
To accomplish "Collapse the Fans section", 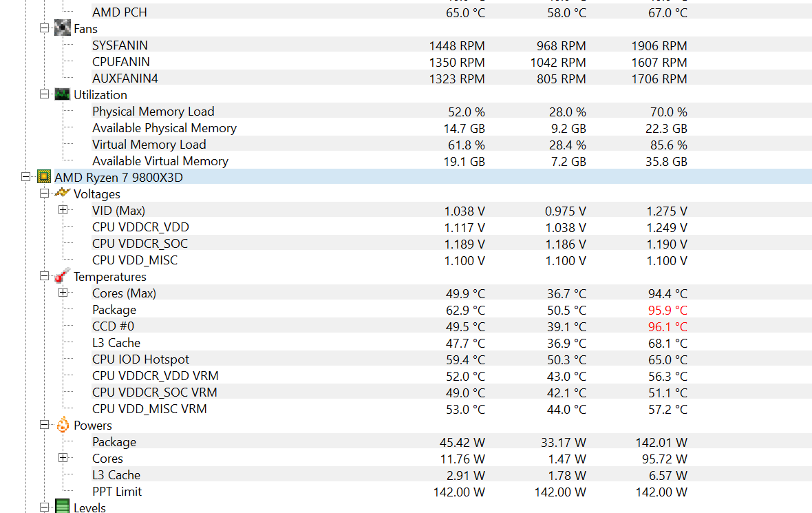I will [45, 28].
